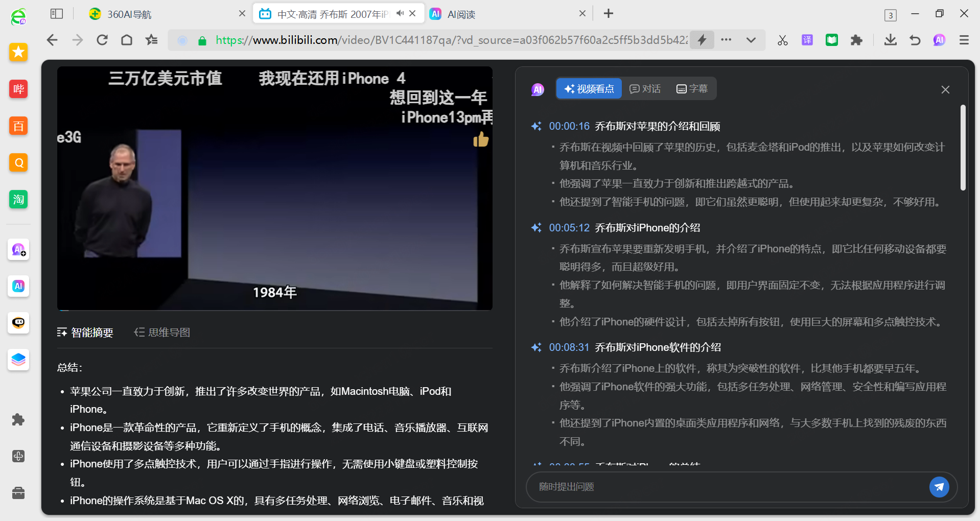This screenshot has width=980, height=521.
Task: Jump to timestamp 00:05:12
Action: click(569, 228)
